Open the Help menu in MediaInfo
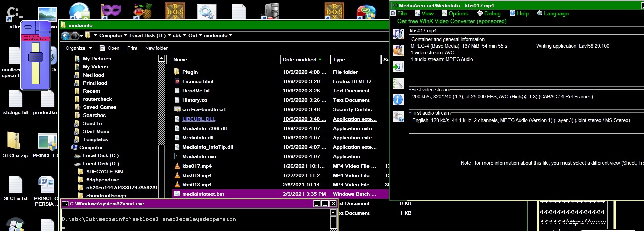This screenshot has height=231, width=644. pyautogui.click(x=519, y=13)
